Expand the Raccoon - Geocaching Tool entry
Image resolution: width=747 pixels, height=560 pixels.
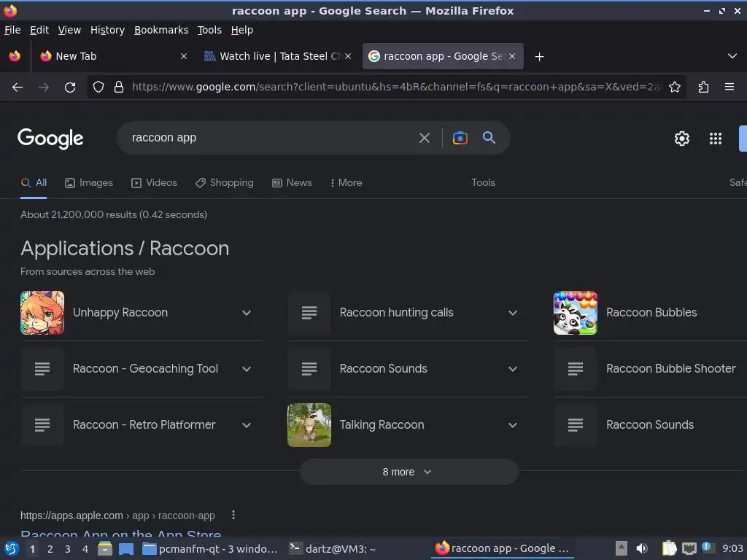coord(247,369)
